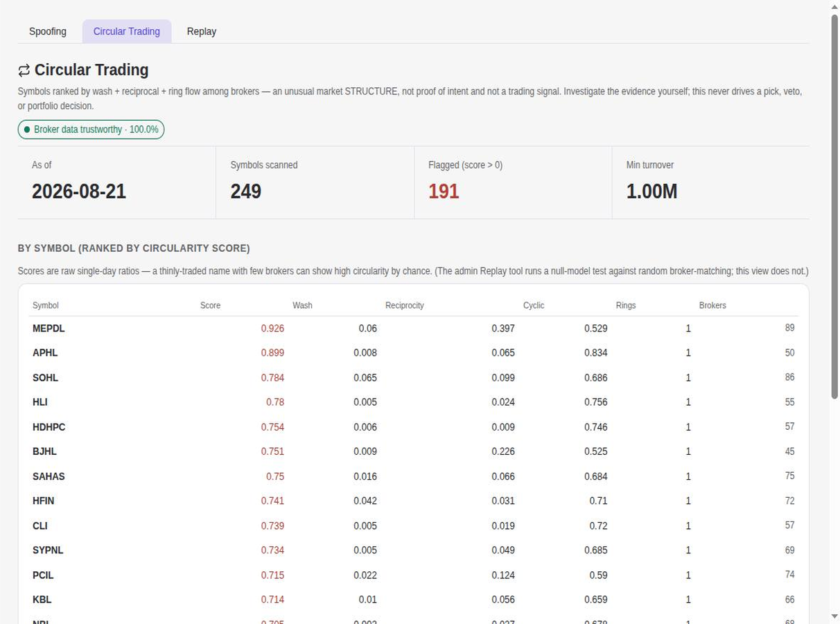Switch to the Spoofing tab

click(48, 31)
